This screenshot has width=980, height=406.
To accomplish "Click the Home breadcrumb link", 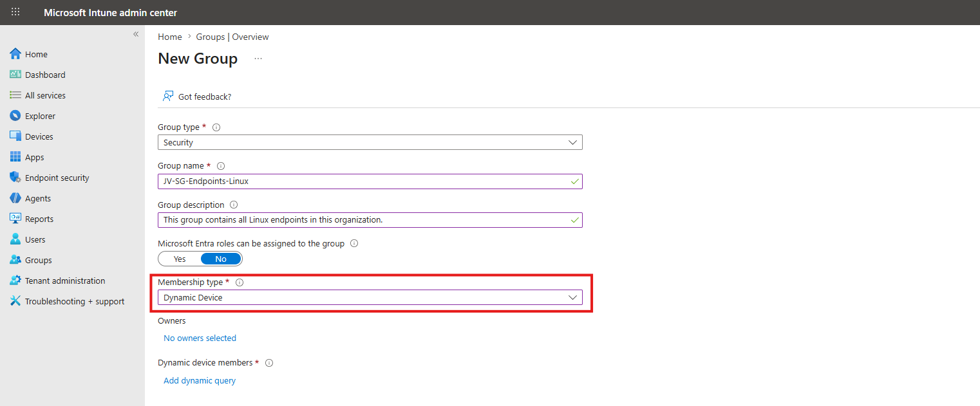I will click(x=170, y=37).
